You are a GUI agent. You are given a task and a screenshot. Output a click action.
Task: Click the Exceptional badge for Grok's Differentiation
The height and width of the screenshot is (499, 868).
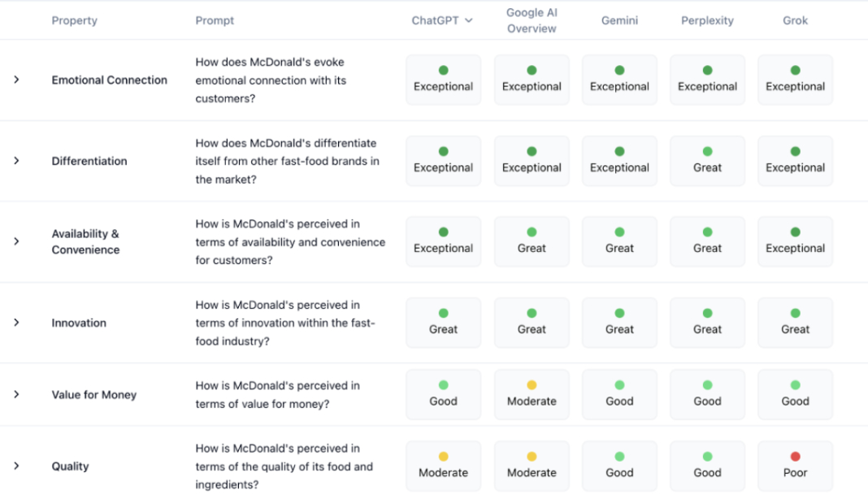[x=795, y=160]
